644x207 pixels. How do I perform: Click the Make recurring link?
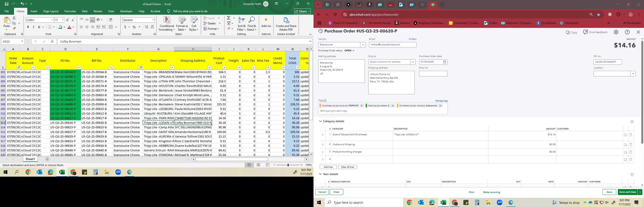click(492, 192)
